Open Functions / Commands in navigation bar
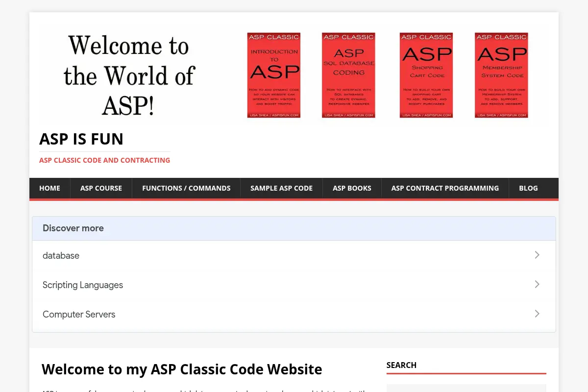This screenshot has width=588, height=392. [x=186, y=188]
